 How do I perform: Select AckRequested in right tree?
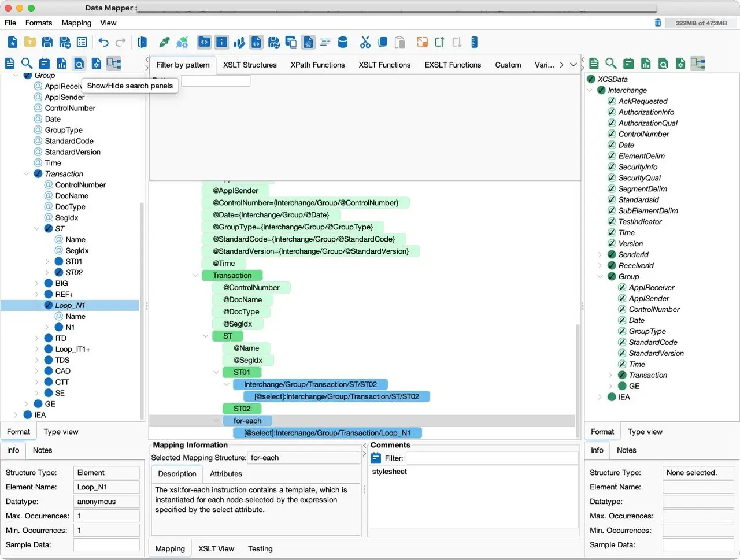point(643,102)
